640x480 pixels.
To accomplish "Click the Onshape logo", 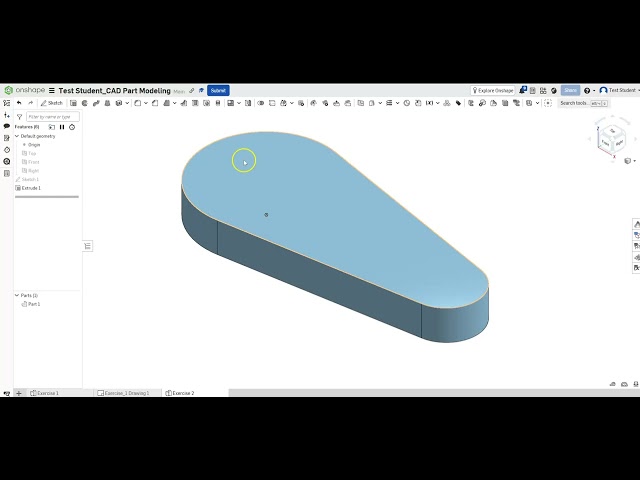I will (x=24, y=90).
